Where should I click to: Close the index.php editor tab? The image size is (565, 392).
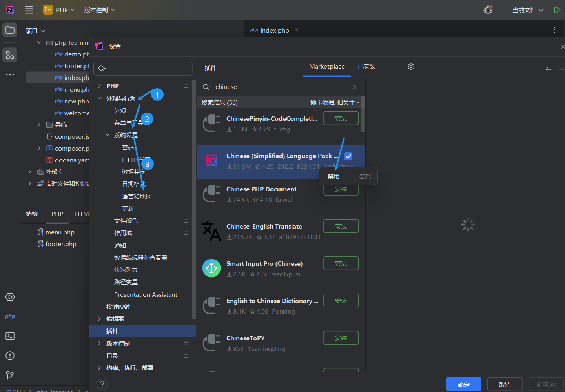pos(297,30)
